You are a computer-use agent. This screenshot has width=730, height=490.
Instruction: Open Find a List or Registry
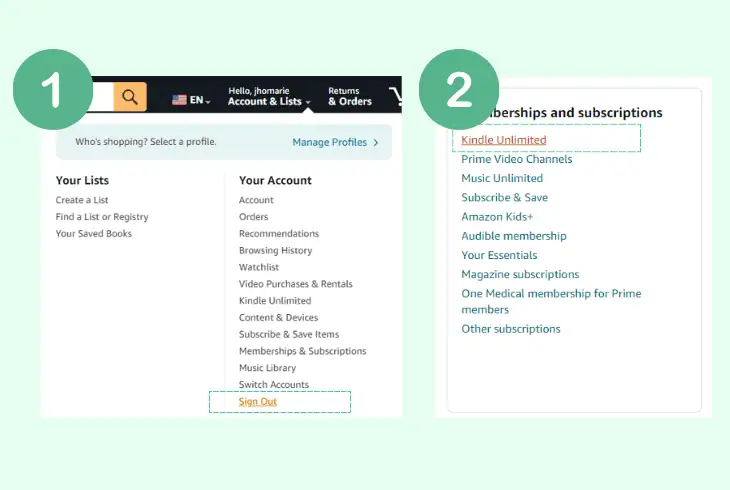102,217
